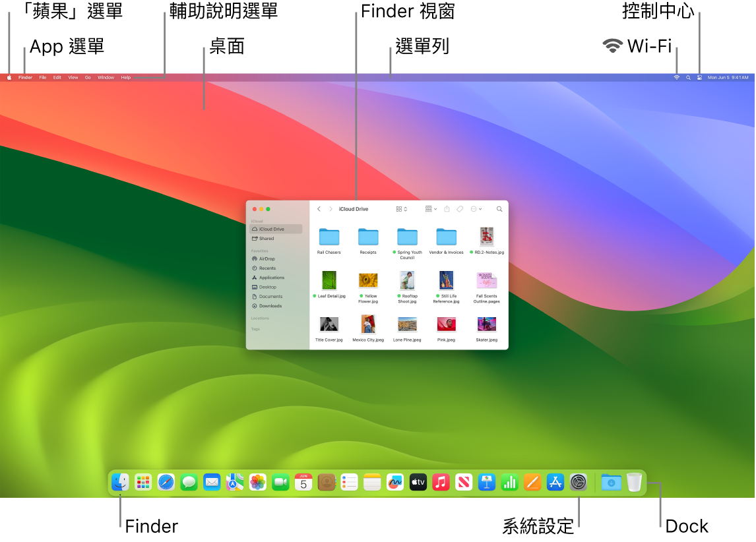Click the Tags icon in the toolbar

tap(459, 209)
